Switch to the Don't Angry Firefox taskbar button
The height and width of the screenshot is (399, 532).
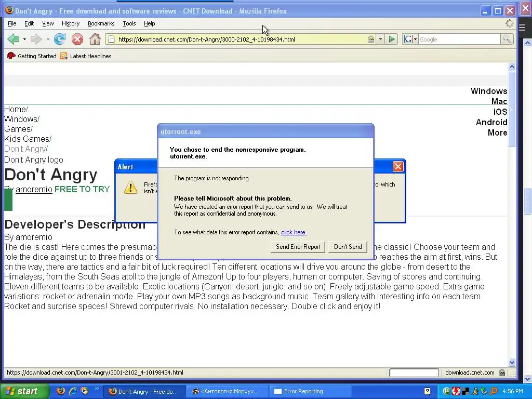coord(144,392)
